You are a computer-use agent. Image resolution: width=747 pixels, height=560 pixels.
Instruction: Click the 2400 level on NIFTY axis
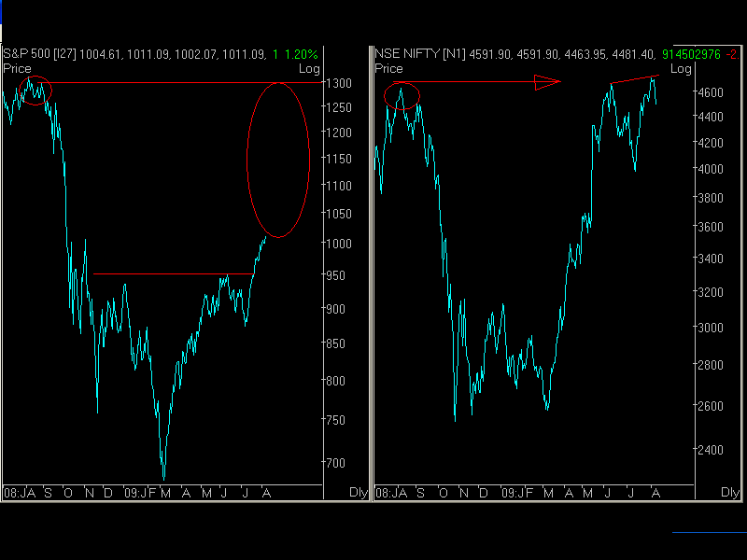tap(711, 450)
